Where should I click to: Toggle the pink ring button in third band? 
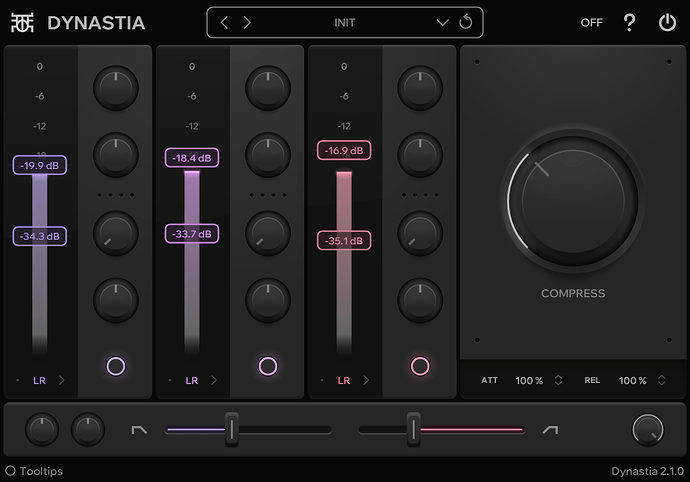[x=420, y=366]
